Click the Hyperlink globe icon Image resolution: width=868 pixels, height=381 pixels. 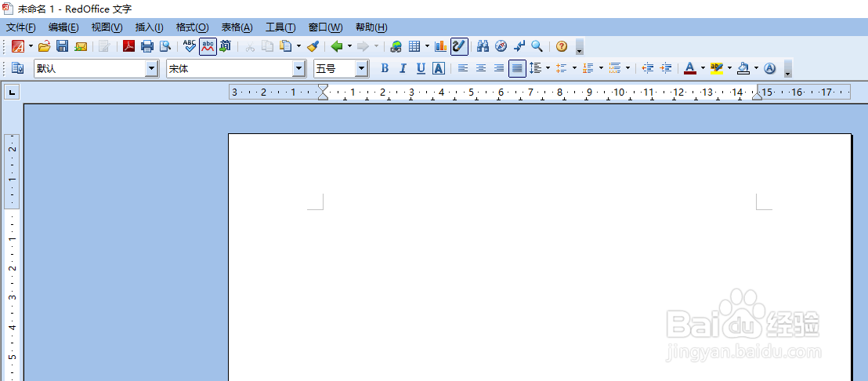click(x=396, y=46)
